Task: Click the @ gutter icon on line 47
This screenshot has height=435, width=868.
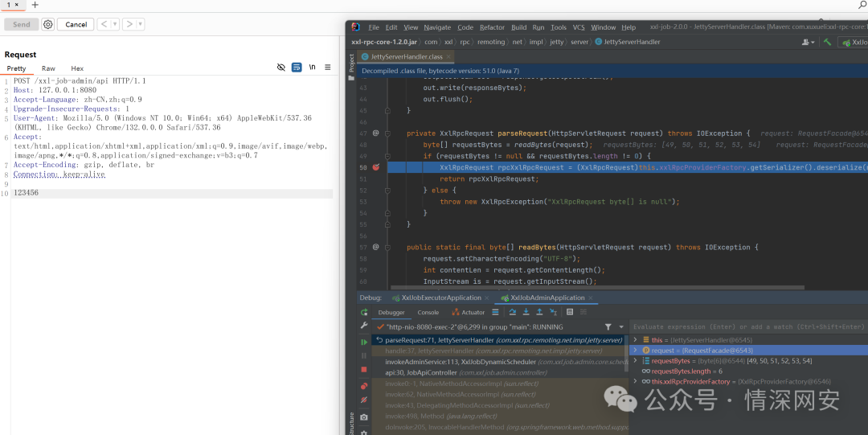Action: click(x=375, y=133)
